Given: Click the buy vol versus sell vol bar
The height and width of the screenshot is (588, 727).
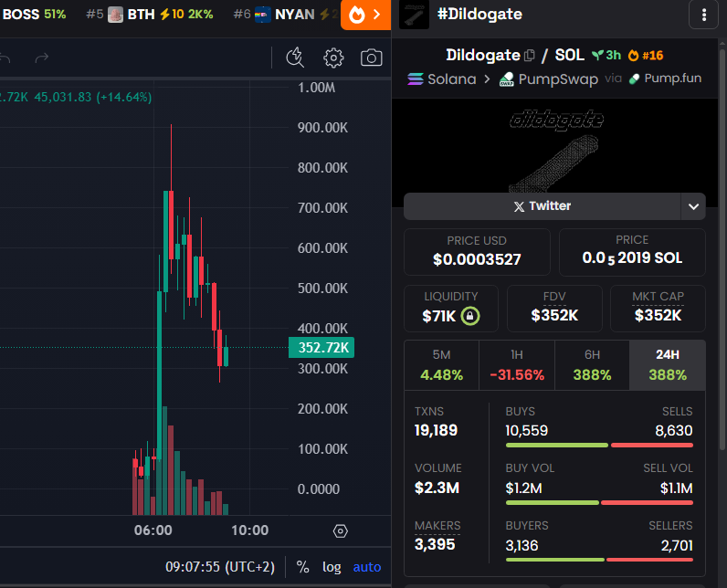Looking at the screenshot, I should click(599, 503).
